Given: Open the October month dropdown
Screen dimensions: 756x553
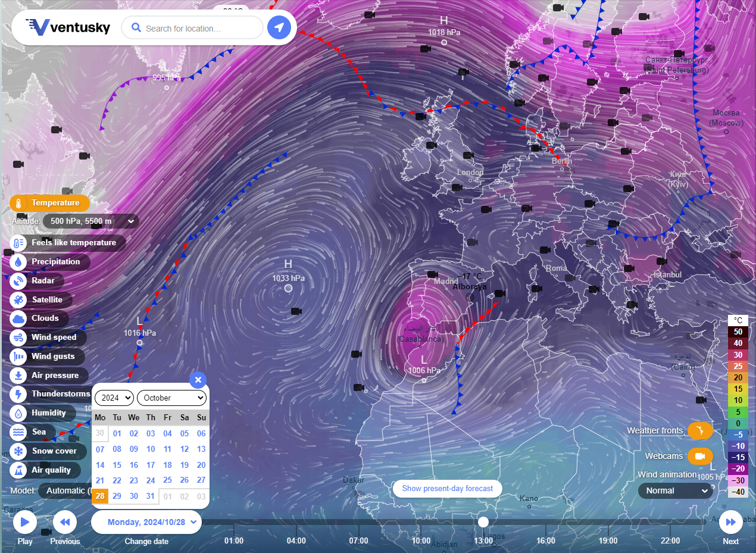Looking at the screenshot, I should [x=171, y=398].
